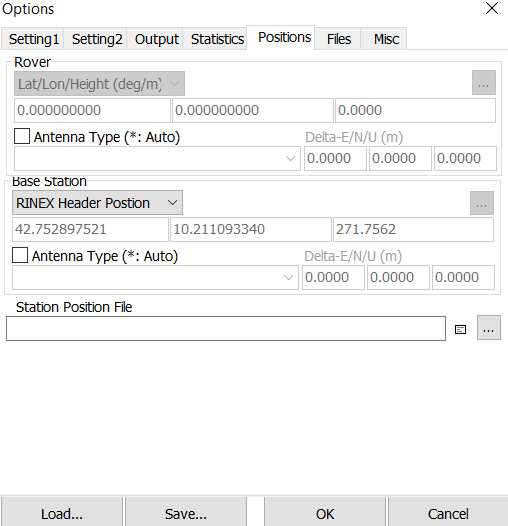
Task: Open the RINEX Header Postion dropdown
Action: [x=97, y=203]
